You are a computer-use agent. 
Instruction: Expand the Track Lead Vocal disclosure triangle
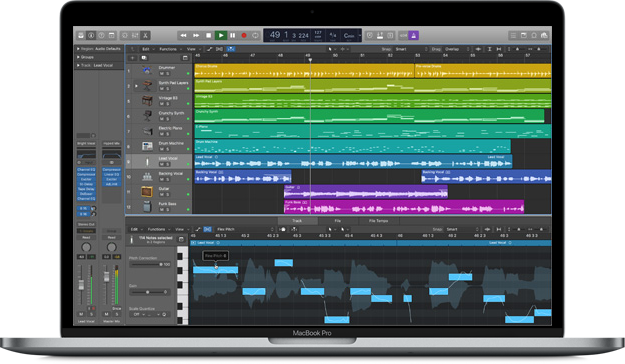tap(78, 65)
